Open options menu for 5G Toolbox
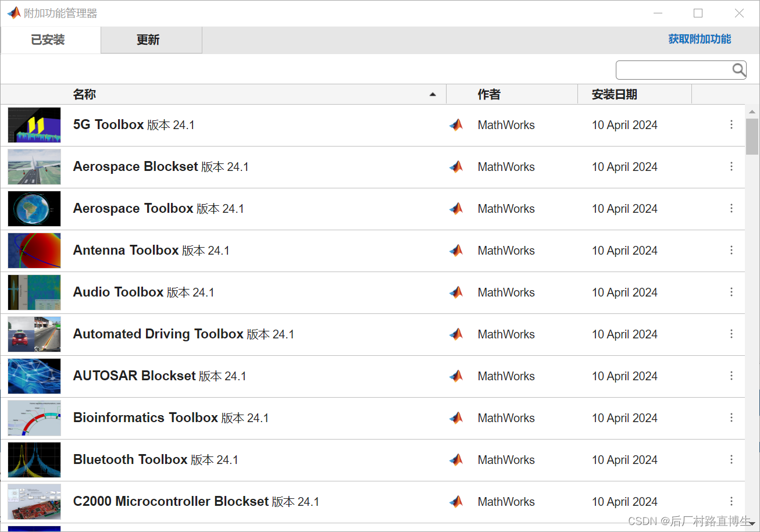The width and height of the screenshot is (760, 532). pos(732,124)
